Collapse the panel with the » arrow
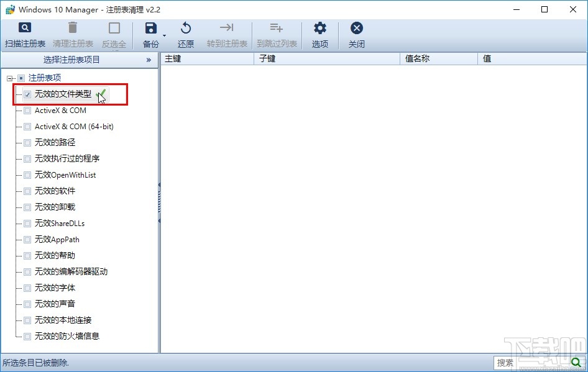Viewport: 588px width, 372px height. click(149, 60)
